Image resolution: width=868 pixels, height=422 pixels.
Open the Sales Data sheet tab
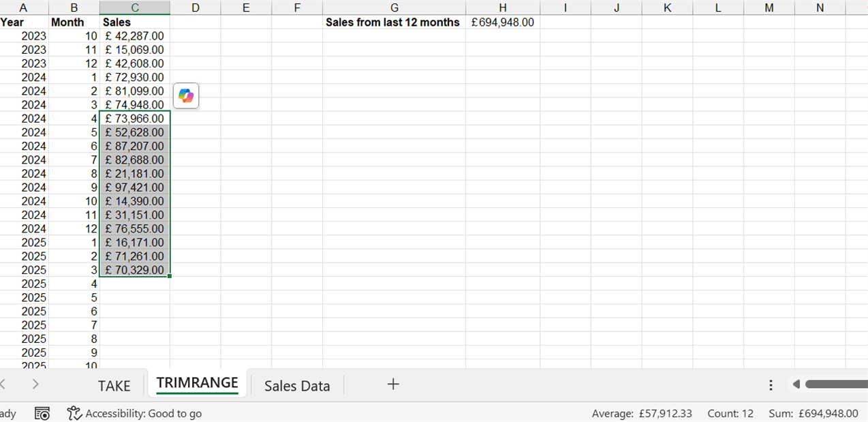point(297,386)
